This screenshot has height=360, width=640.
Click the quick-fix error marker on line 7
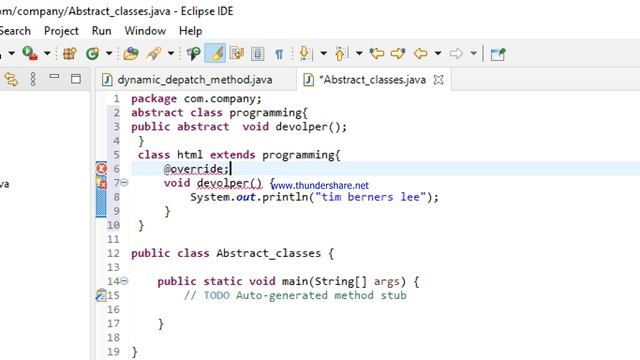click(101, 182)
